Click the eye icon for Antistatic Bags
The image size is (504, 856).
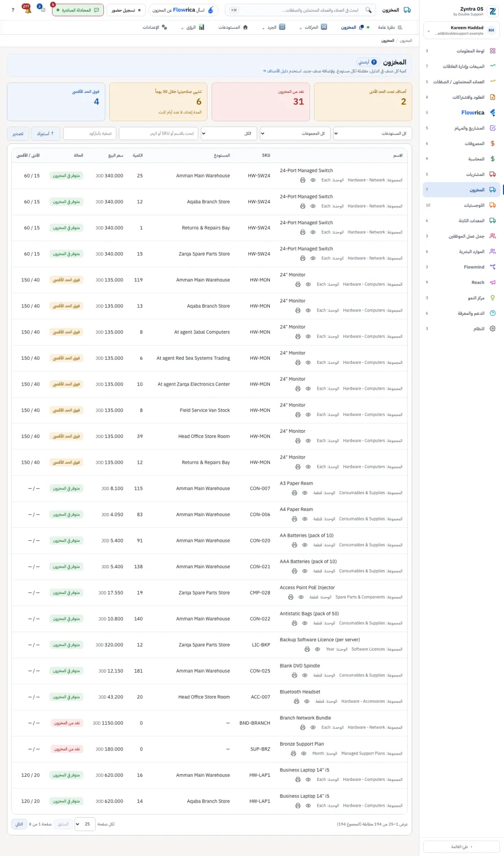[x=304, y=623]
